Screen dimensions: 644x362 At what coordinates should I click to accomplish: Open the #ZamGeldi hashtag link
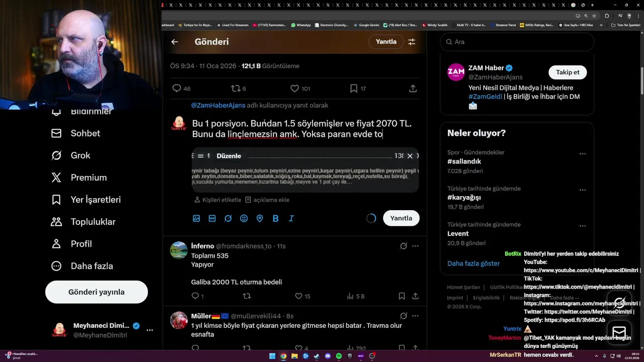[x=485, y=97]
